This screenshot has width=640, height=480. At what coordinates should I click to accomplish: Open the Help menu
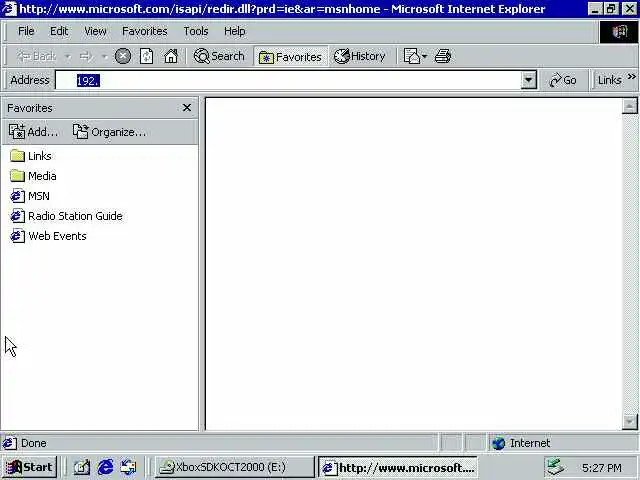coord(235,31)
